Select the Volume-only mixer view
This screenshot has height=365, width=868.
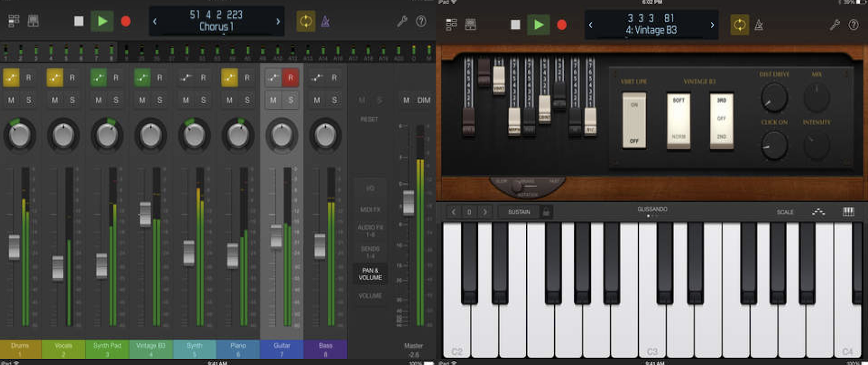tap(370, 296)
